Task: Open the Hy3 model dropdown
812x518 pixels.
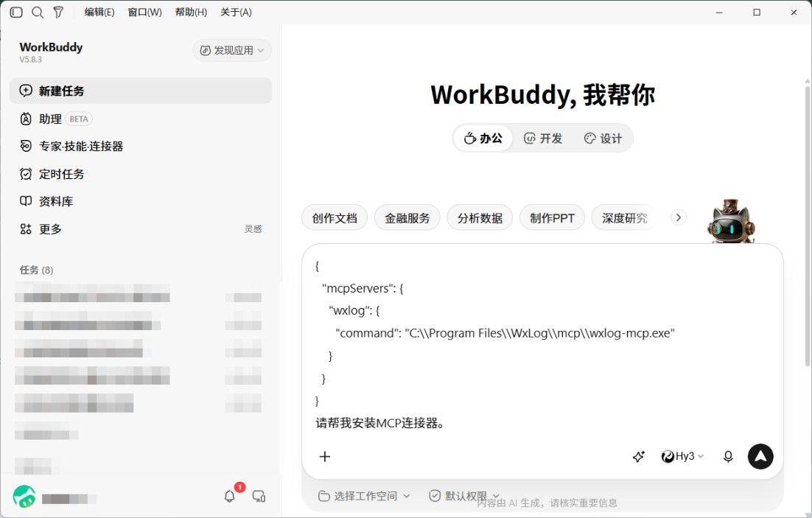Action: pyautogui.click(x=682, y=456)
